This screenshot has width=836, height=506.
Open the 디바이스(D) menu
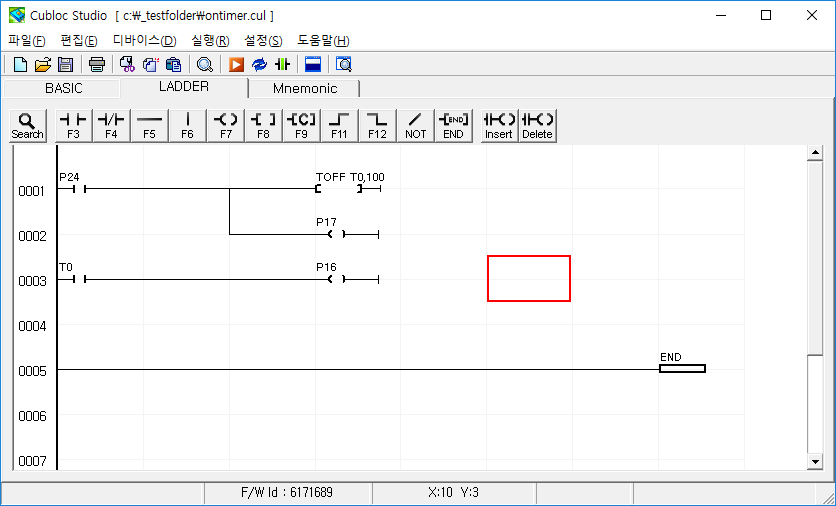[144, 40]
